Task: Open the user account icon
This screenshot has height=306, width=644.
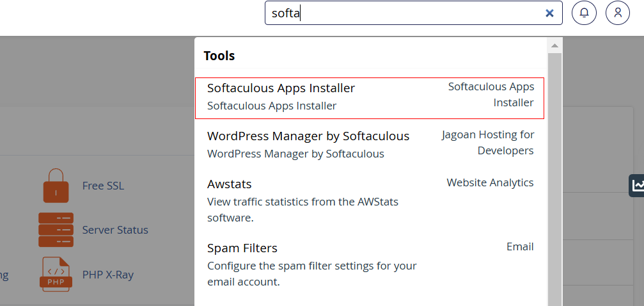Action: click(x=618, y=13)
